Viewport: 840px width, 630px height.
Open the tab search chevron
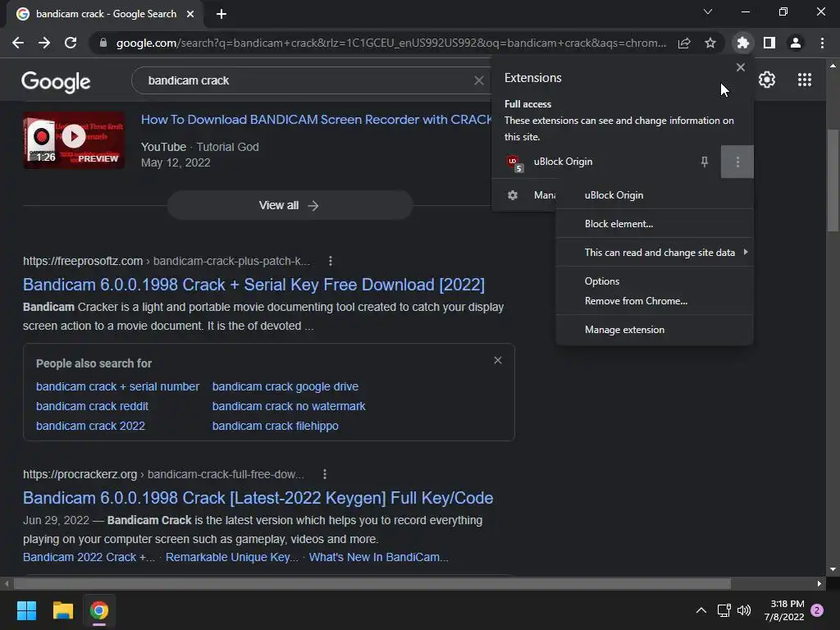pyautogui.click(x=708, y=11)
